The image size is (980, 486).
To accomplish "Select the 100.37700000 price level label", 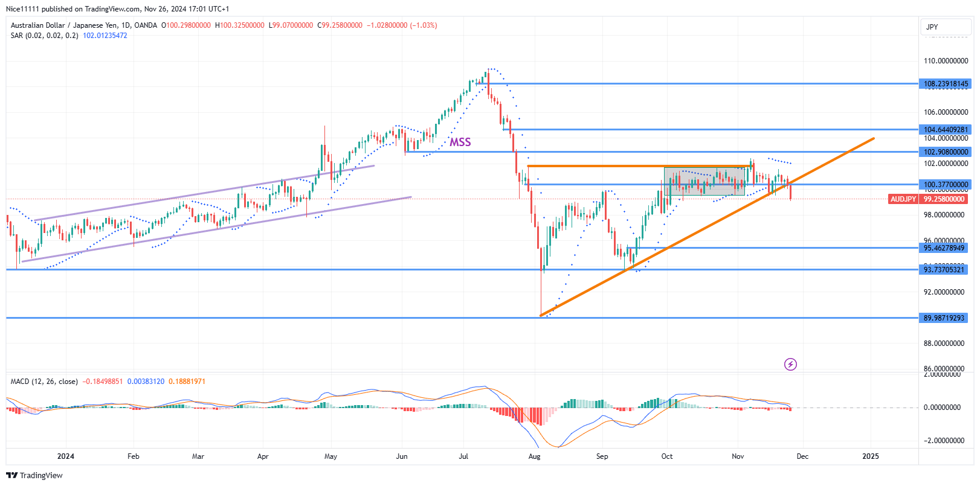I will [946, 185].
